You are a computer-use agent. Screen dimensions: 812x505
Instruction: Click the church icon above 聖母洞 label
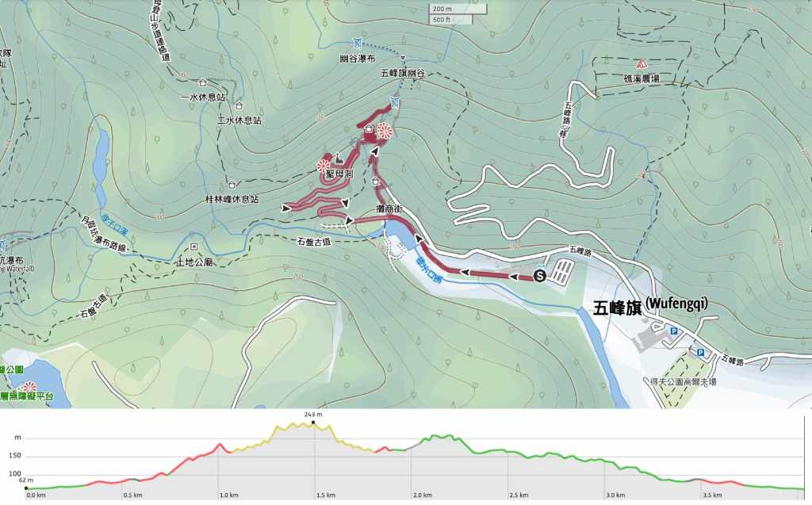(x=338, y=159)
